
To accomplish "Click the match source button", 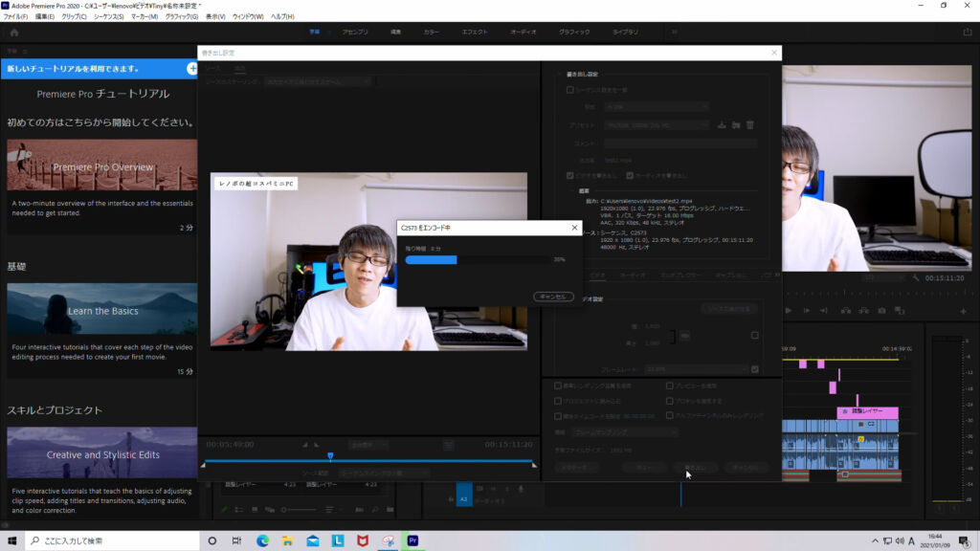I will [x=728, y=309].
